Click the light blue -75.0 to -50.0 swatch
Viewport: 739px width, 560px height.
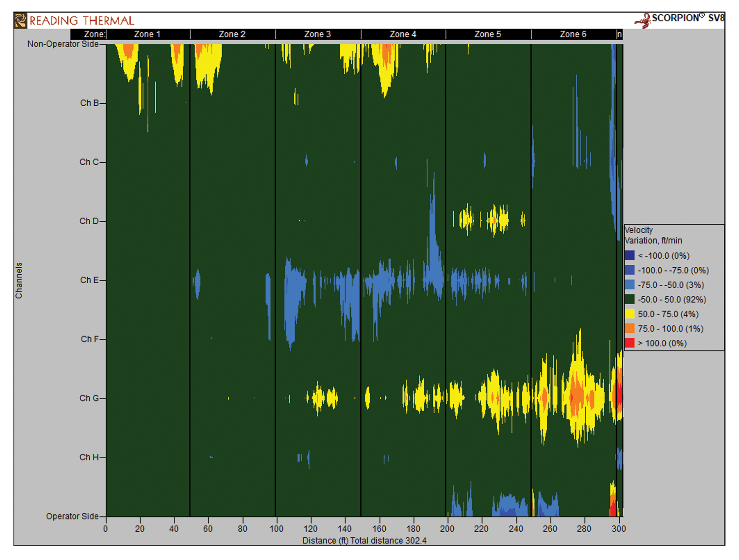(x=630, y=285)
